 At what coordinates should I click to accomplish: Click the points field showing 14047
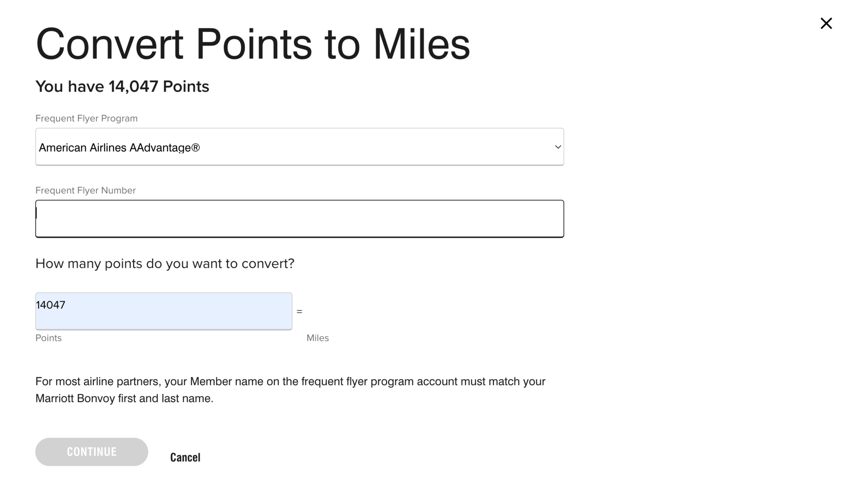pyautogui.click(x=163, y=311)
